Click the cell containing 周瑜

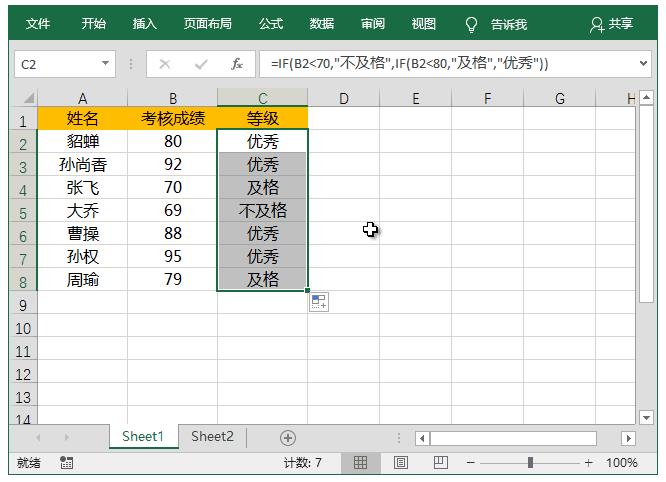point(82,279)
